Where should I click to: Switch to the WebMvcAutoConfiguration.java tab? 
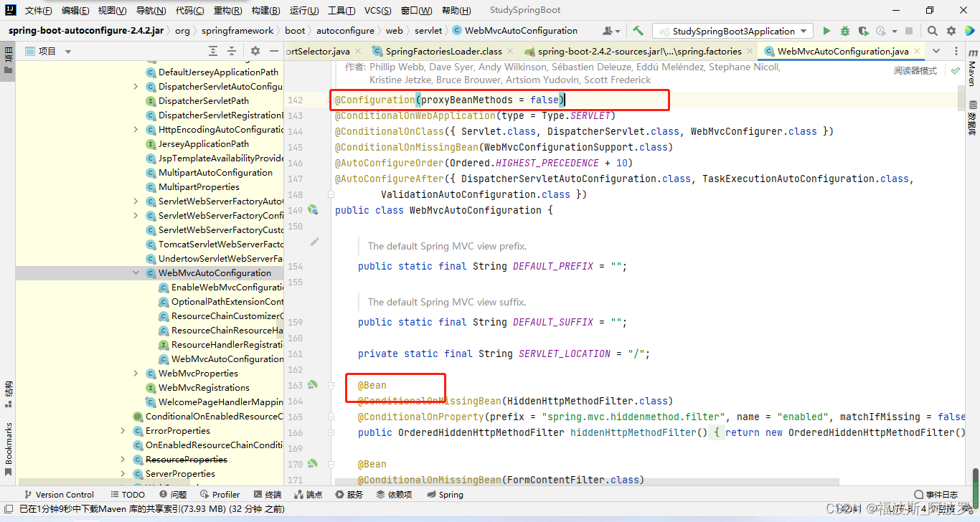click(x=842, y=51)
